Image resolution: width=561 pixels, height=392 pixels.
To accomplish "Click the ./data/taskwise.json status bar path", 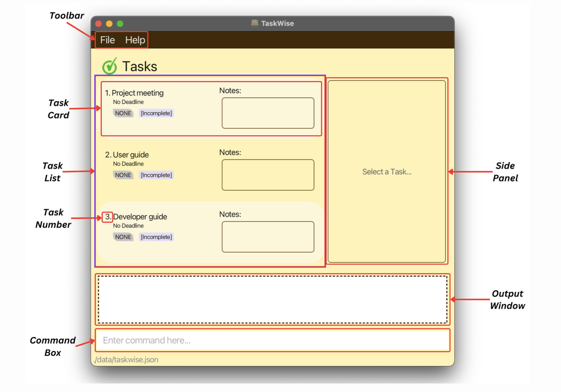I will click(x=126, y=360).
